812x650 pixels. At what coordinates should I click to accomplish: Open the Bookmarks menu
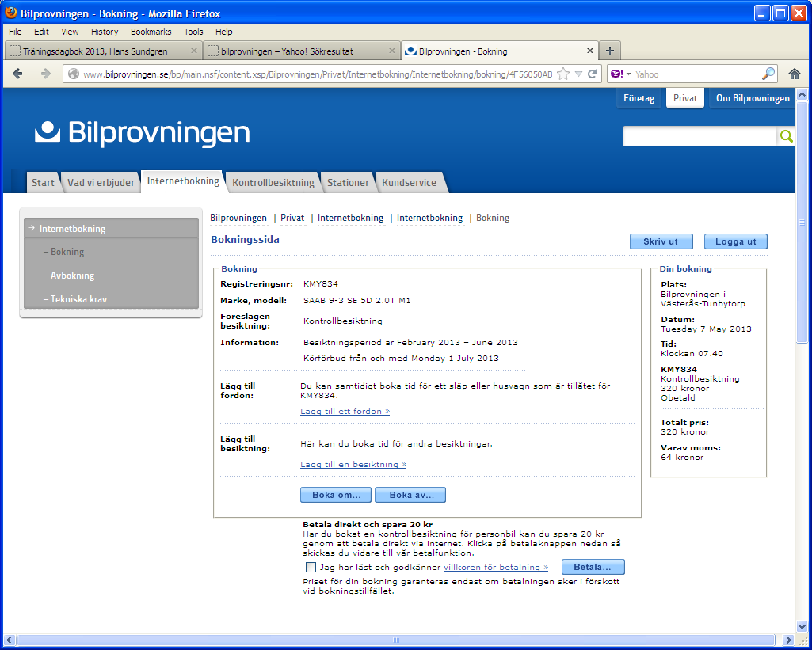pos(151,32)
